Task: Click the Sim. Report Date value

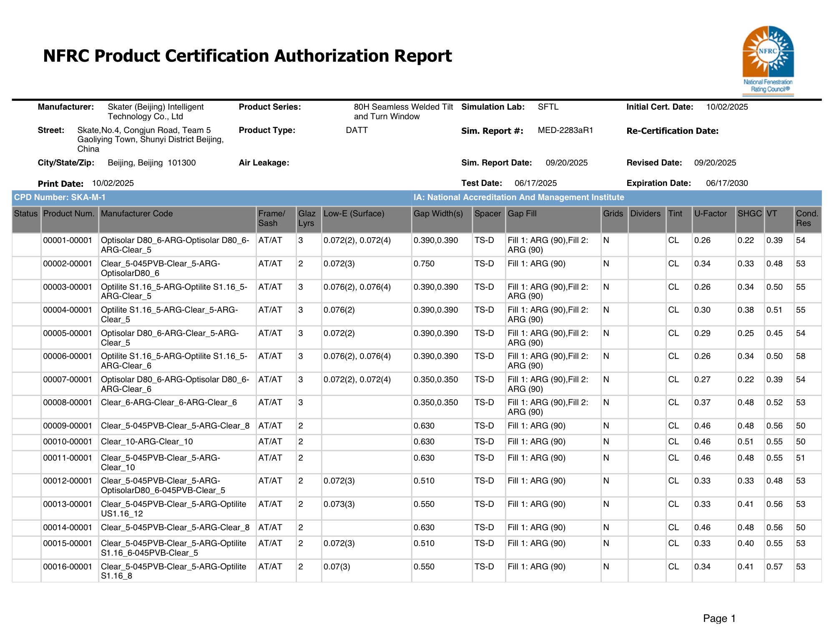Action: (x=567, y=163)
